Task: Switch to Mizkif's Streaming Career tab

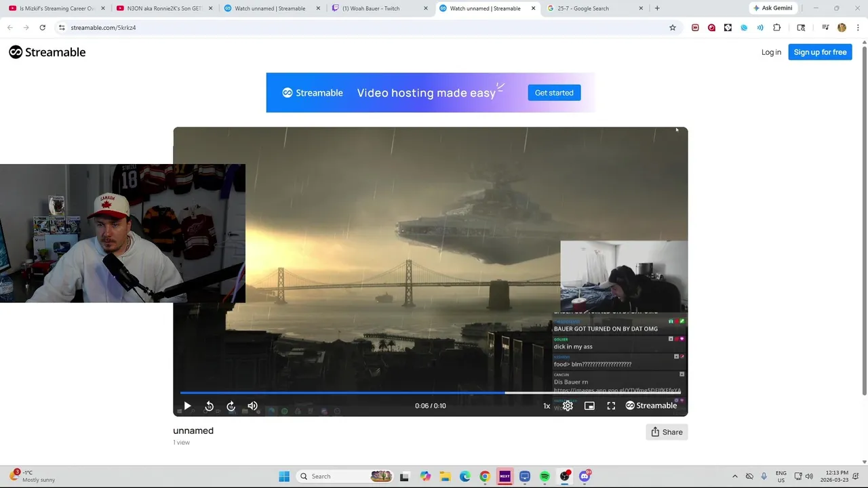Action: [x=57, y=8]
